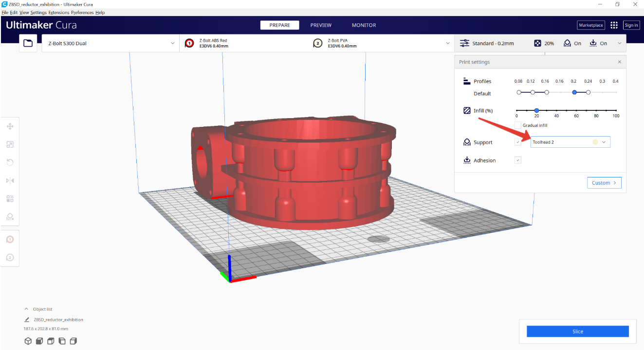This screenshot has width=644, height=350.
Task: Close the Print settings panel
Action: pos(620,62)
